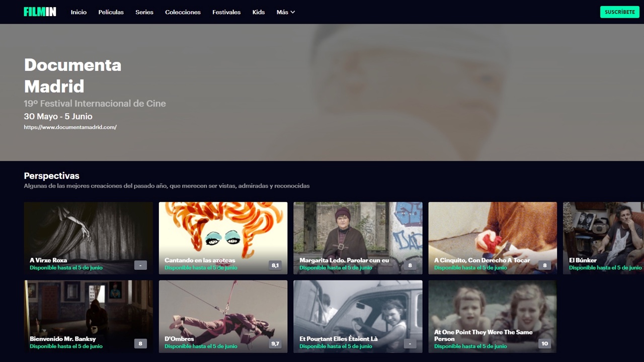The image size is (644, 362).
Task: Open Bienvenido Mr. Banksy thumbnail
Action: [89, 317]
